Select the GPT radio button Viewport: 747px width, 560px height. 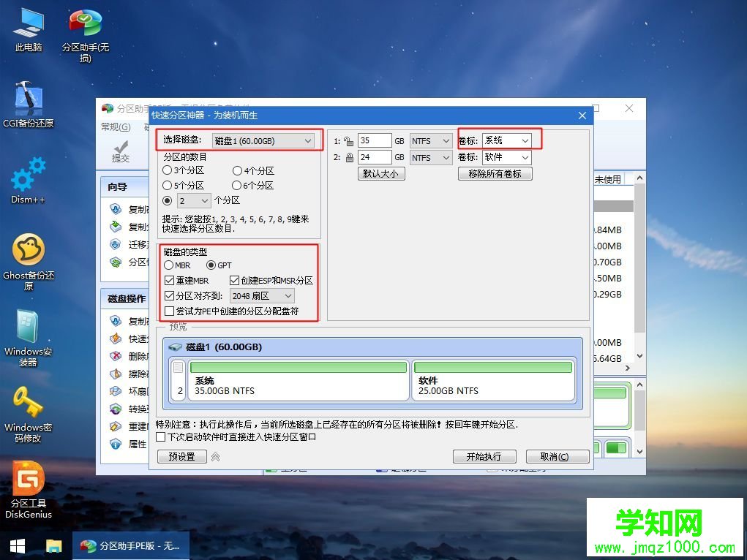211,265
